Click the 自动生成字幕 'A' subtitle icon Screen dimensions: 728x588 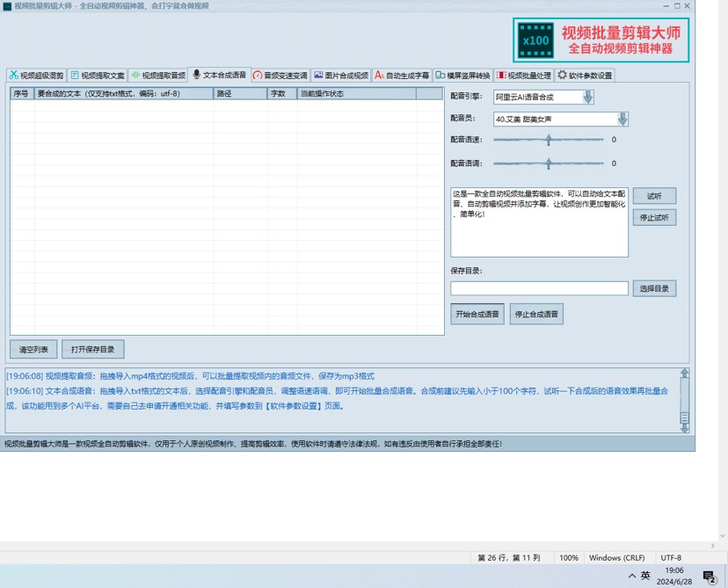(375, 76)
